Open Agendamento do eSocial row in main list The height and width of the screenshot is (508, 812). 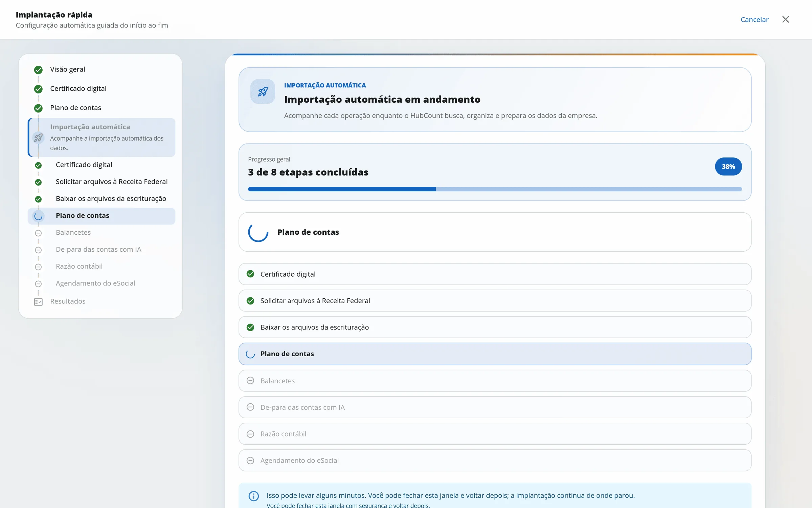click(495, 460)
